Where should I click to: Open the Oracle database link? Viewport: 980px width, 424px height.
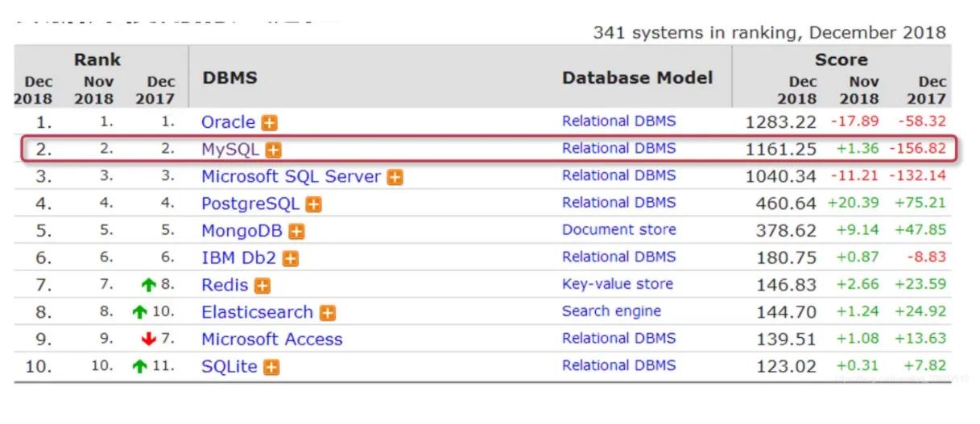pos(228,122)
